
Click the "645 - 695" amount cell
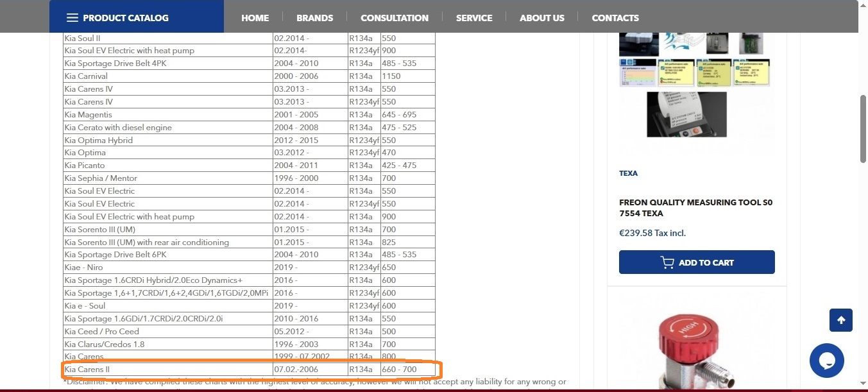coord(407,114)
